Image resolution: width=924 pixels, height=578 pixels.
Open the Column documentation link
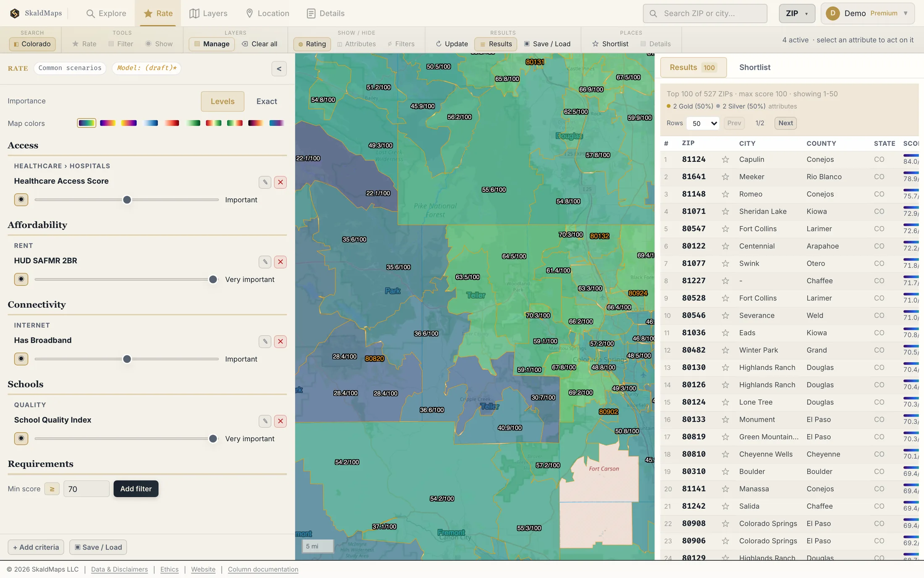pos(263,569)
